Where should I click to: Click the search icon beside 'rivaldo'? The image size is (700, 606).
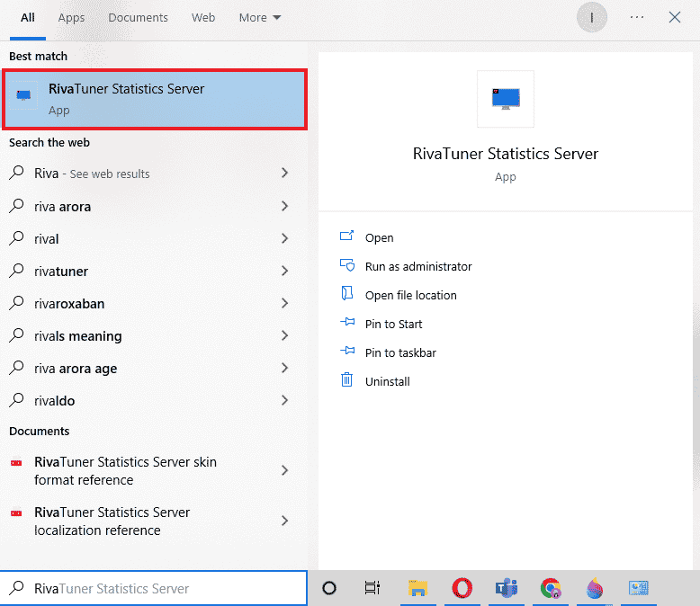[16, 400]
